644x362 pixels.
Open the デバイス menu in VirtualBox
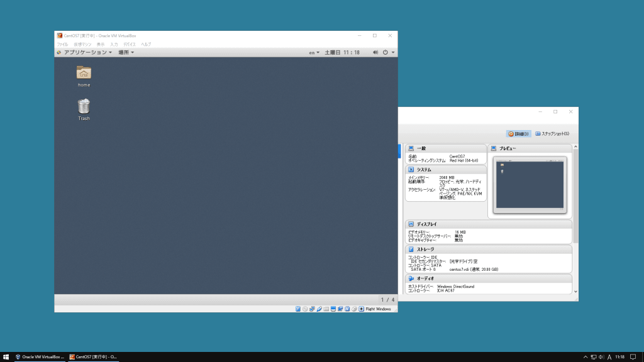(x=130, y=45)
